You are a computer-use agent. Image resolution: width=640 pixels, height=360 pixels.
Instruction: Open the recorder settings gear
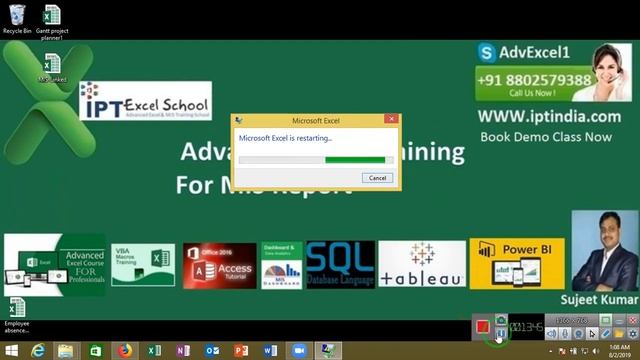point(633,333)
